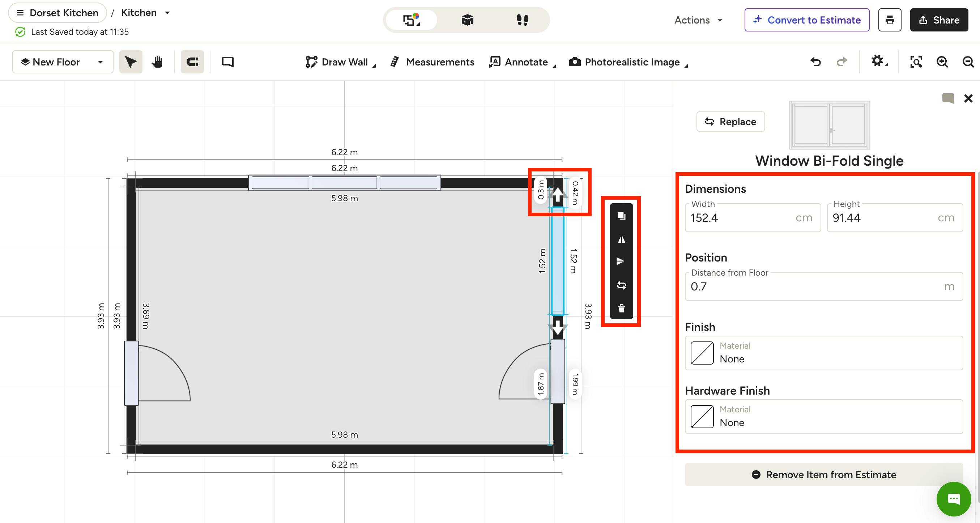Open the Annotate tool menu

click(523, 61)
